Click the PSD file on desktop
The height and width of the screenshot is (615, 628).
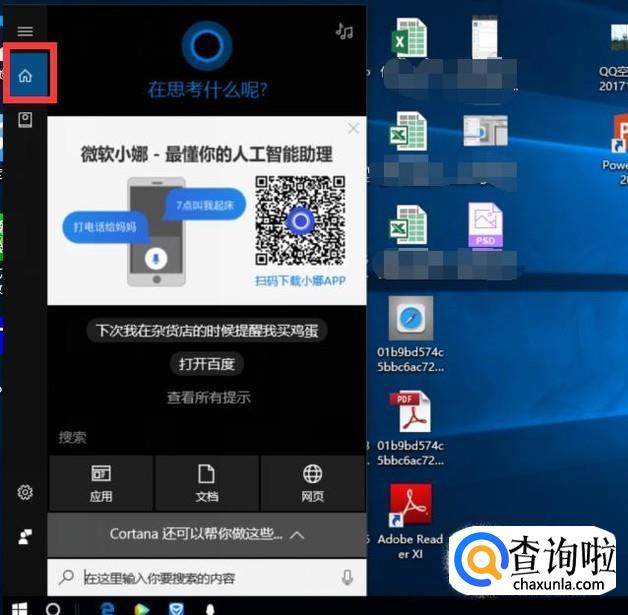click(485, 227)
